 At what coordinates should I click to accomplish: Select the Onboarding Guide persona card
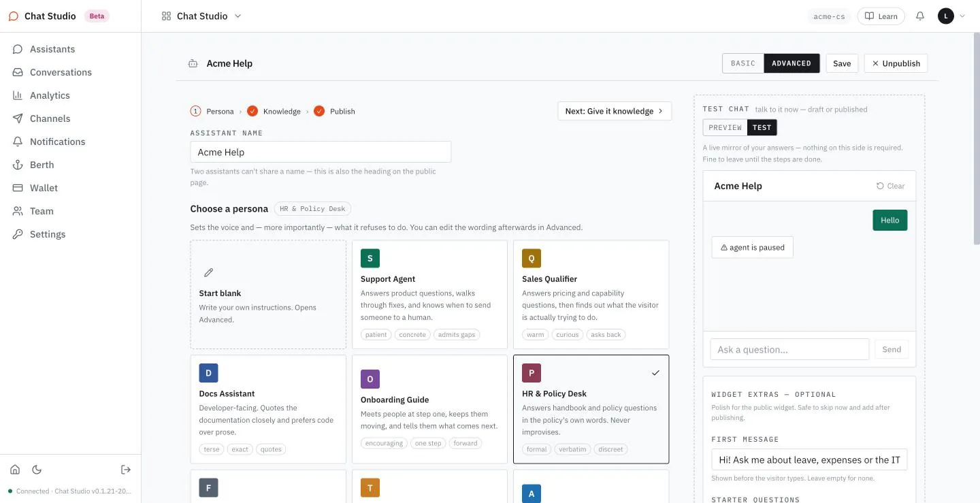click(430, 409)
